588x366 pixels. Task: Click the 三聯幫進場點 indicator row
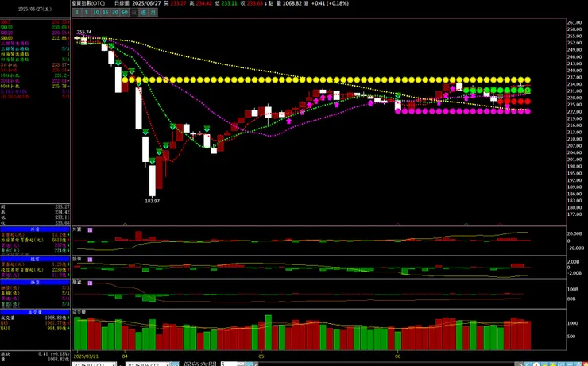35,44
